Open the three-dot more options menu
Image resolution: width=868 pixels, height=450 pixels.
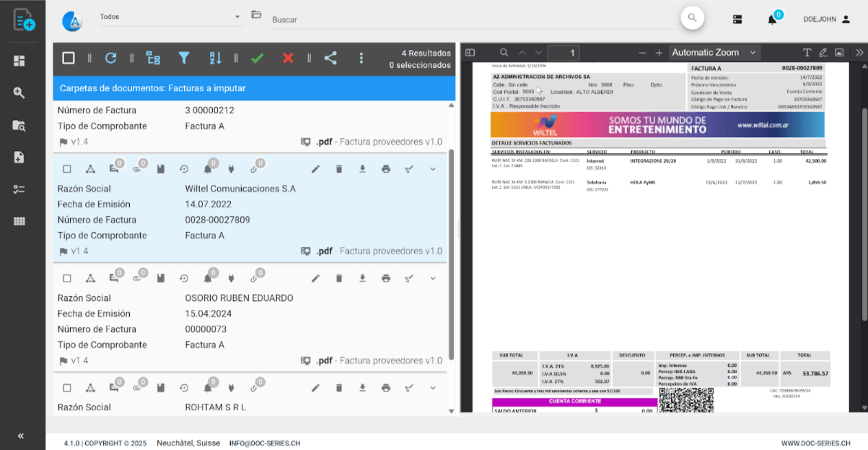coord(361,57)
